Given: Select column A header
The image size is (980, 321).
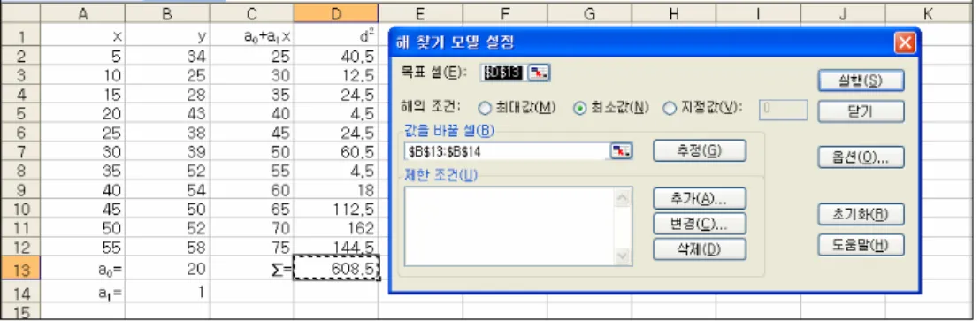Looking at the screenshot, I should [82, 14].
